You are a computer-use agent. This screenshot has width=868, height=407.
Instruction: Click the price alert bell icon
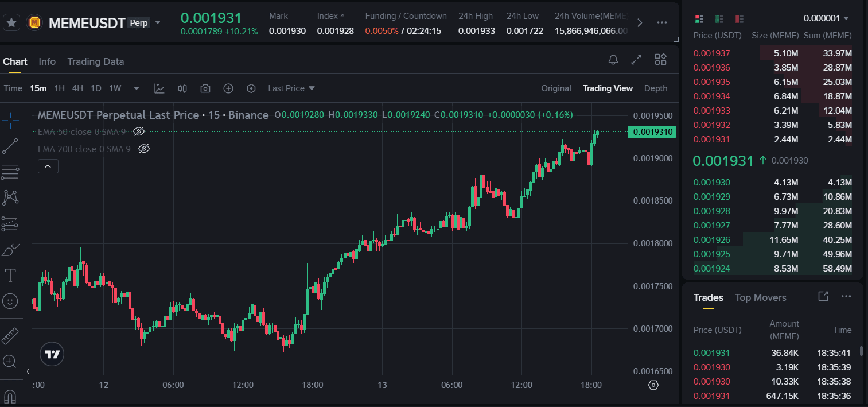pyautogui.click(x=613, y=60)
